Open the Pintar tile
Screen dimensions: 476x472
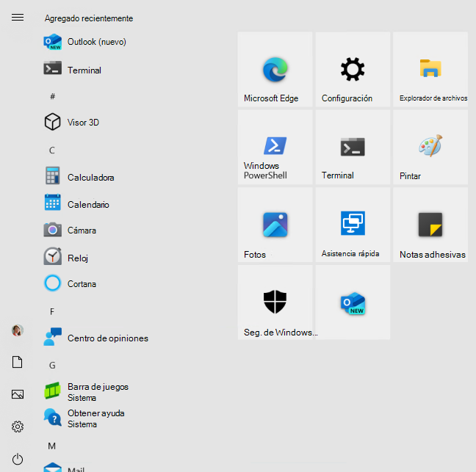tap(430, 147)
